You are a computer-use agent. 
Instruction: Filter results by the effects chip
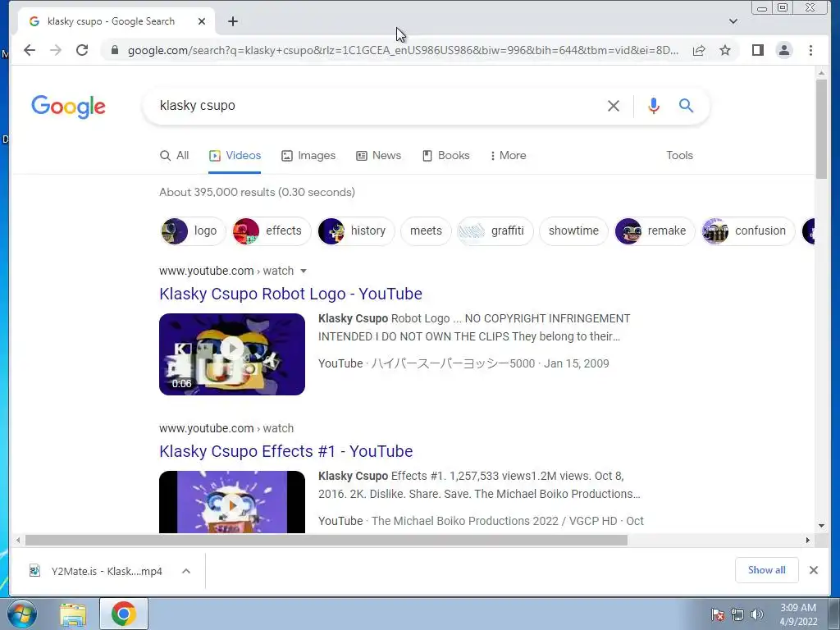point(271,231)
